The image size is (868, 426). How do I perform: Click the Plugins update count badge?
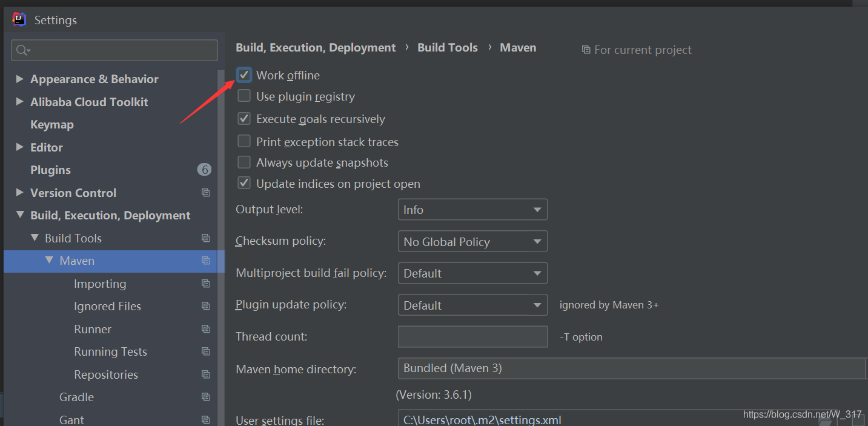click(204, 170)
